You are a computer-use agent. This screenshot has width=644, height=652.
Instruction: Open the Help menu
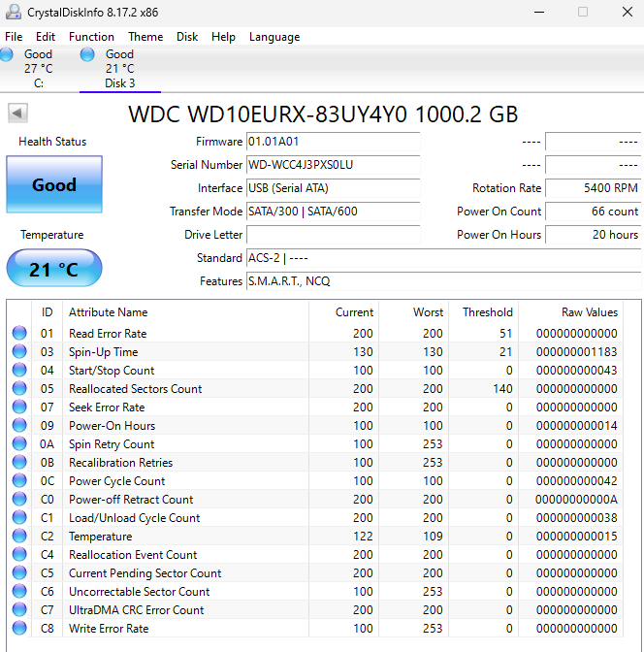pyautogui.click(x=223, y=37)
